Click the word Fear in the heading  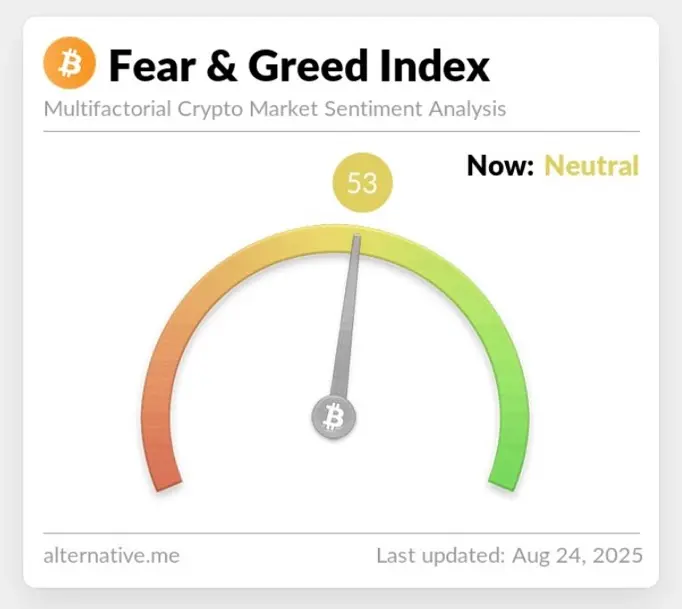[152, 65]
